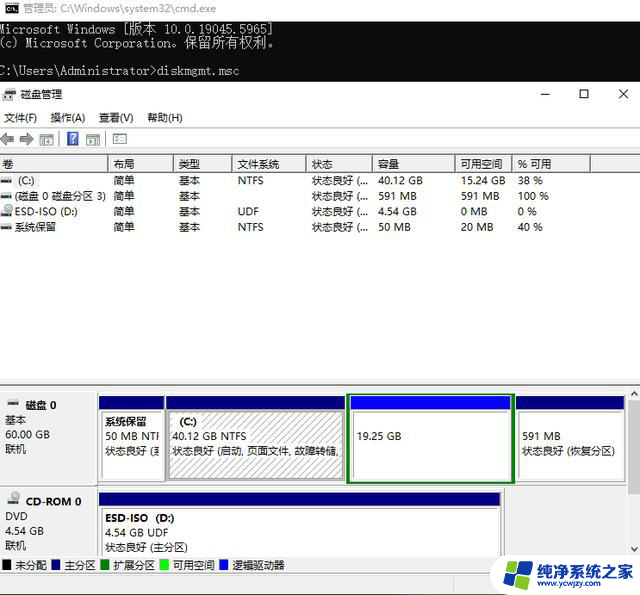The width and height of the screenshot is (640, 595).
Task: Click the black 未分配 legend swatch
Action: (7, 565)
